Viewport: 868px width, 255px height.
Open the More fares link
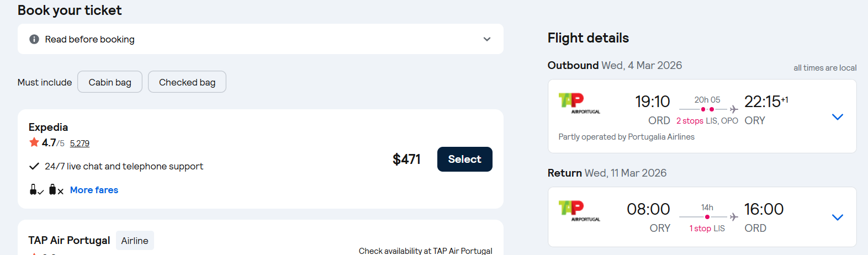point(94,190)
